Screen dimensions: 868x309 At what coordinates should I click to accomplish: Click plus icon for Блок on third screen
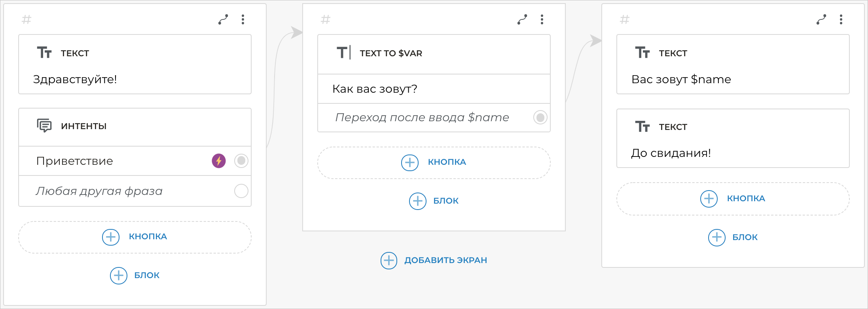click(716, 237)
